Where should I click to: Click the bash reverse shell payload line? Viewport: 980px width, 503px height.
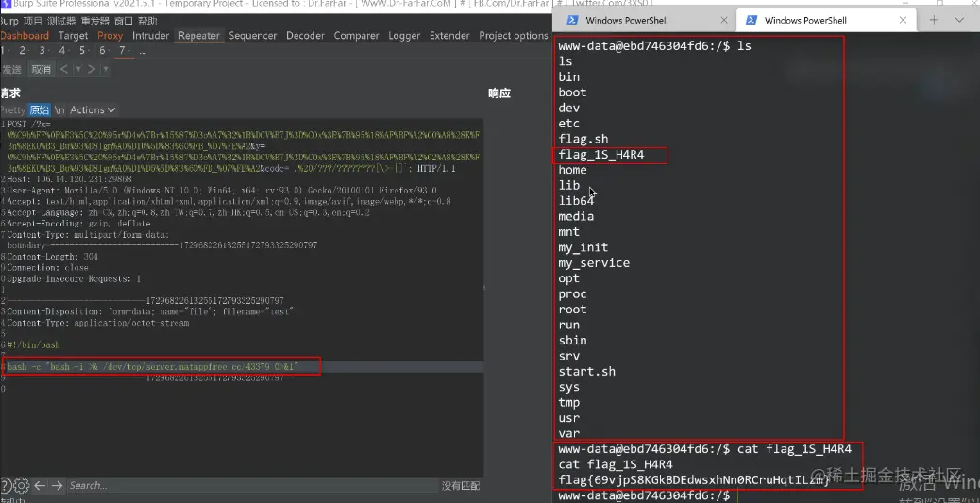point(153,367)
